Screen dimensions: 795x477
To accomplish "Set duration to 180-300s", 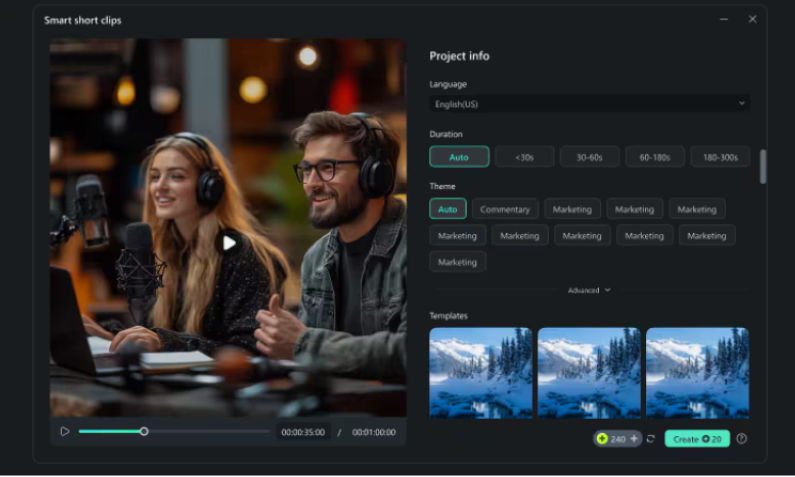I will 720,157.
